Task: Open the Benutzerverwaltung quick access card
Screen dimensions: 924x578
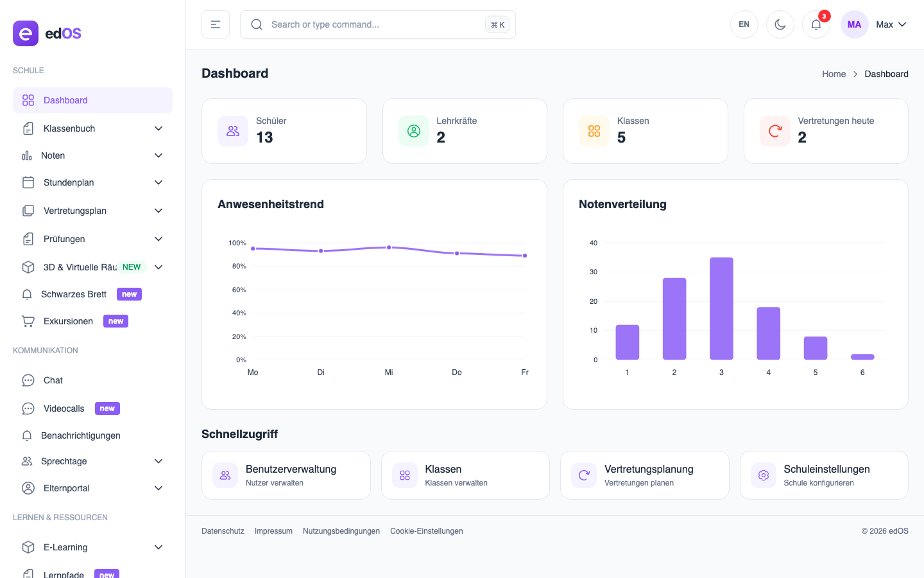Action: coord(286,475)
